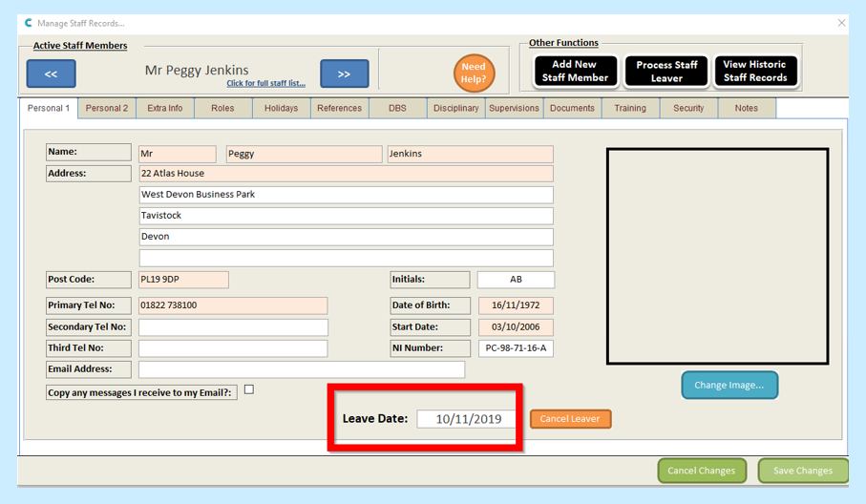Open the Holidays tab
The height and width of the screenshot is (504, 866).
click(x=281, y=109)
